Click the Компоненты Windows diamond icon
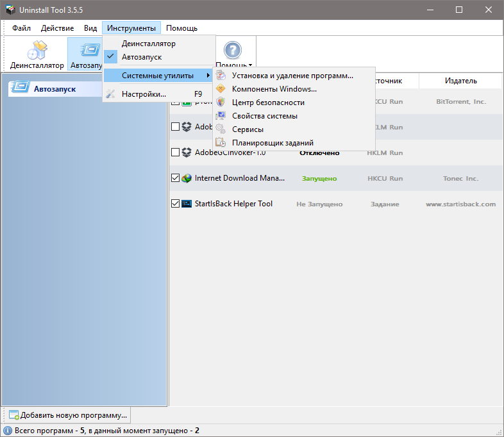504x437 pixels. (221, 88)
